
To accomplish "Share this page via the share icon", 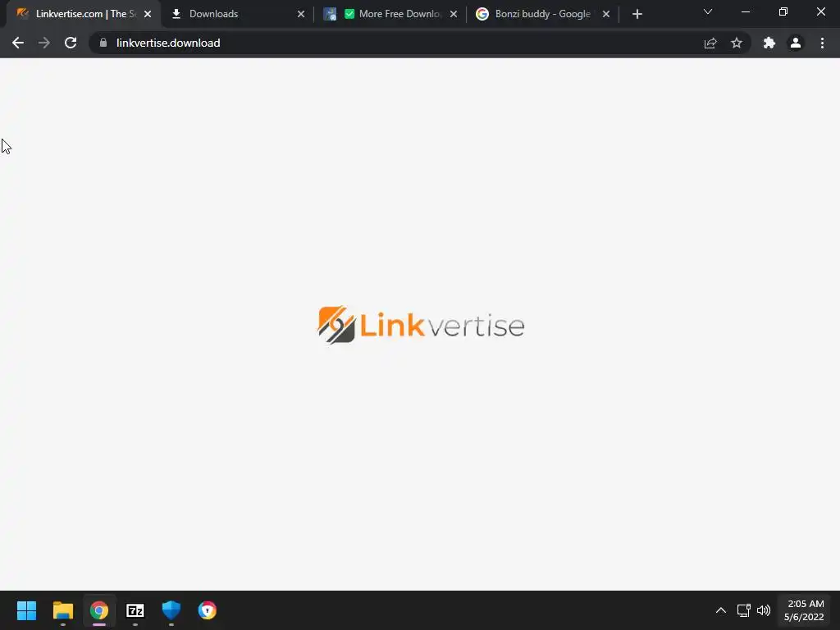I will coord(710,43).
